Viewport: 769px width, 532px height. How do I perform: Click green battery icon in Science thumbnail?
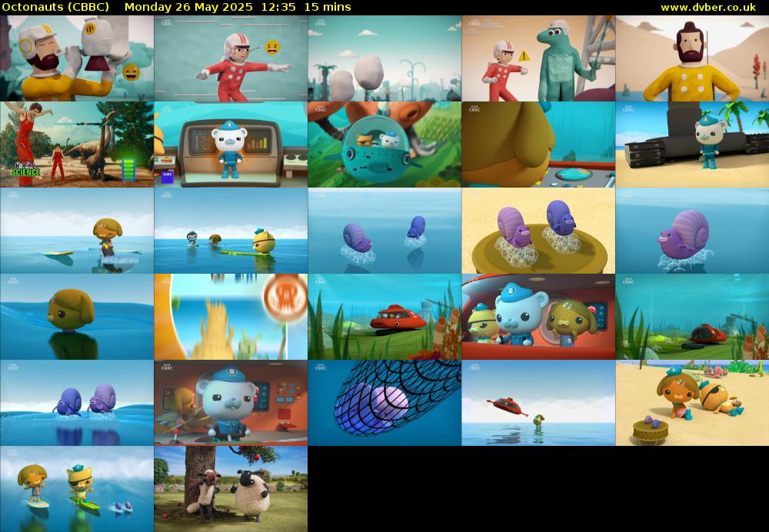(x=128, y=170)
